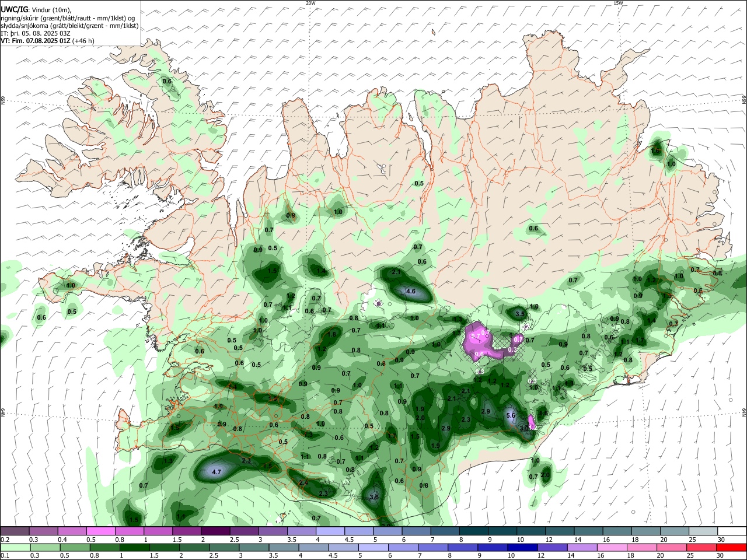Select the light pink rain swatch labeled 16
This screenshot has height=560, width=747.
point(612,547)
